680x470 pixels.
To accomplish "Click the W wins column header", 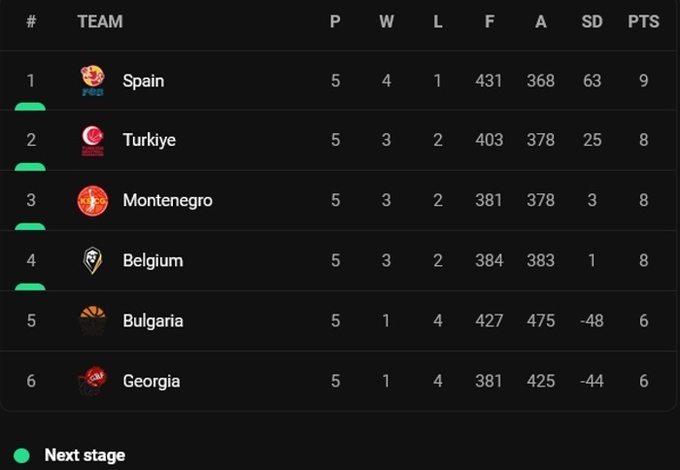I will [x=386, y=21].
